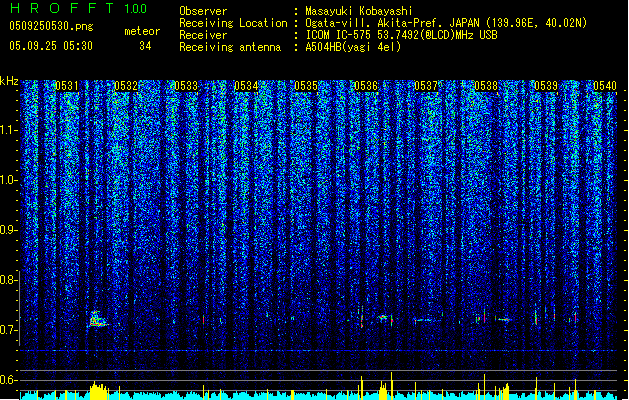Viewport: 629px width, 400px height.
Task: Click the 'meteor' label
Action: point(142,31)
